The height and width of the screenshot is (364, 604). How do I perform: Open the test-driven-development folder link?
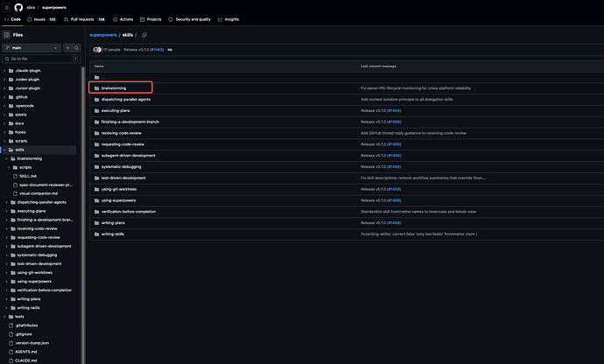point(123,178)
